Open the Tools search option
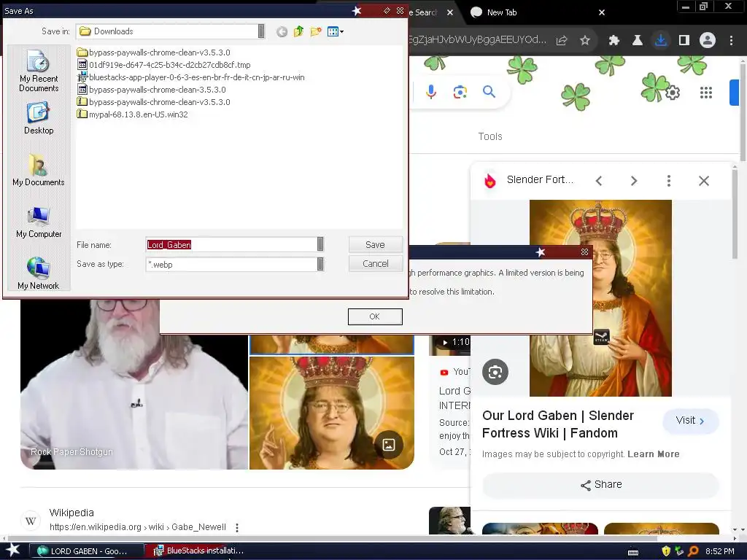The image size is (747, 560). 490,136
